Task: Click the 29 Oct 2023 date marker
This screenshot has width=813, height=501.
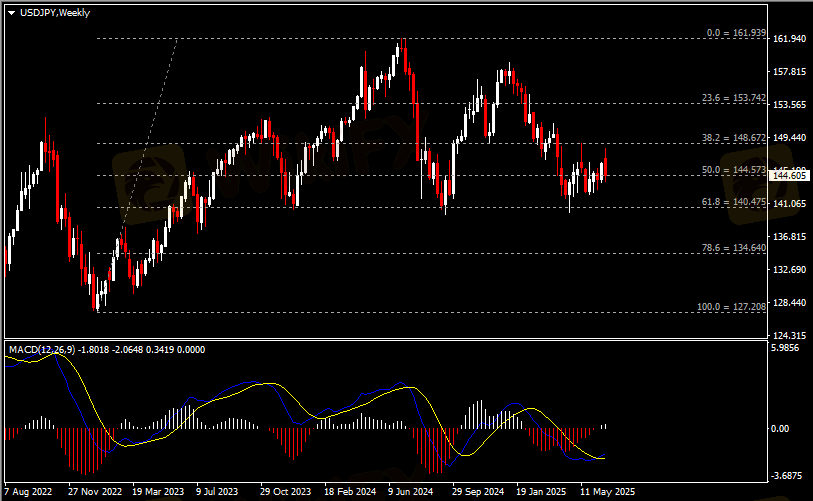Action: click(285, 492)
